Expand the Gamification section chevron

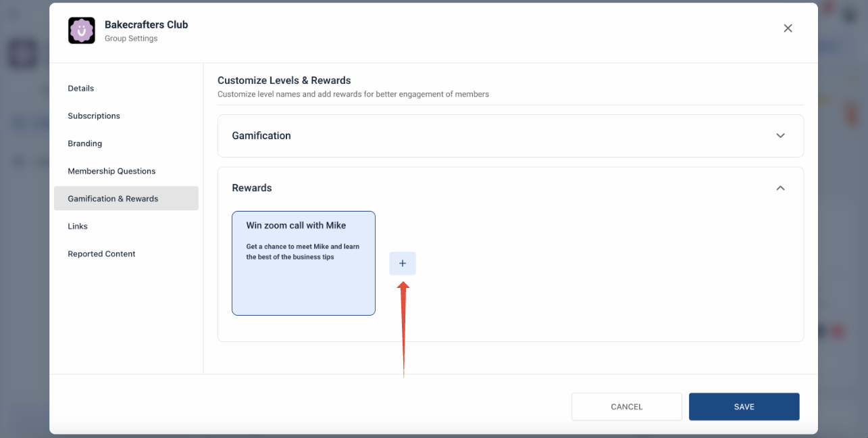[780, 136]
